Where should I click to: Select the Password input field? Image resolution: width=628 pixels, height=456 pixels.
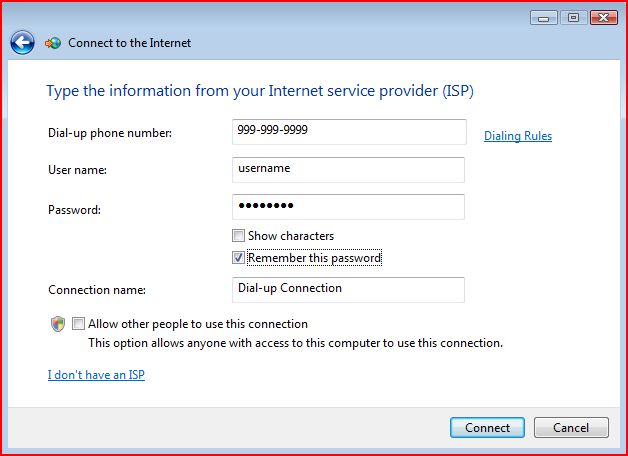coord(348,206)
